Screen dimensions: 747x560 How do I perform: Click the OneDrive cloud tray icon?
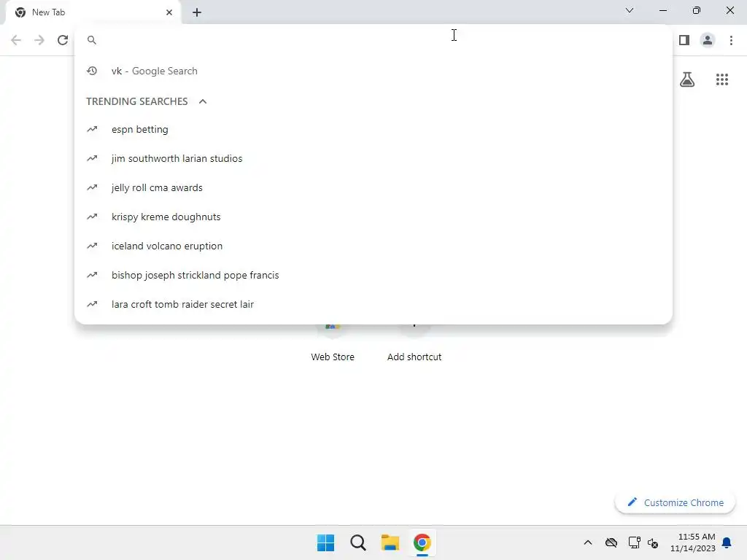(611, 542)
